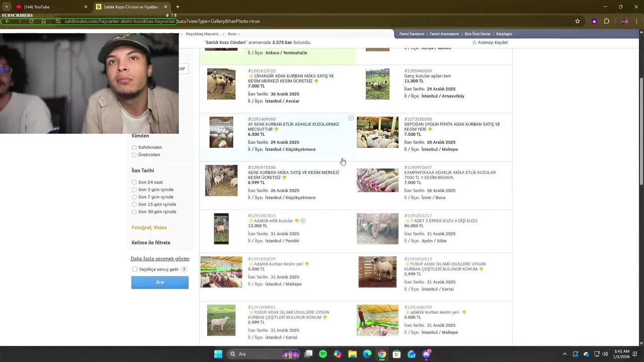Open Favori Aramalarım menu
The image size is (644, 362).
click(x=444, y=34)
